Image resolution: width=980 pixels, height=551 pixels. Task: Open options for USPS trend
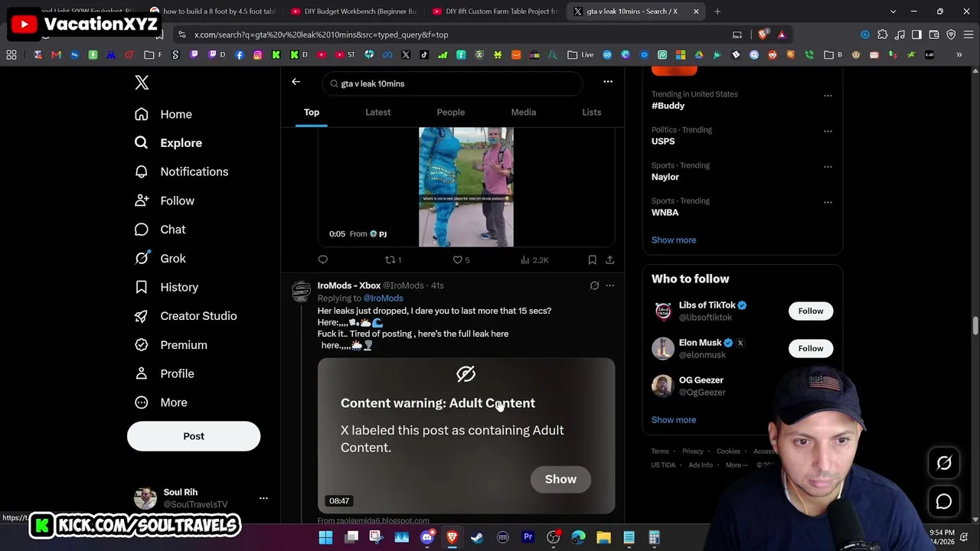pos(828,131)
